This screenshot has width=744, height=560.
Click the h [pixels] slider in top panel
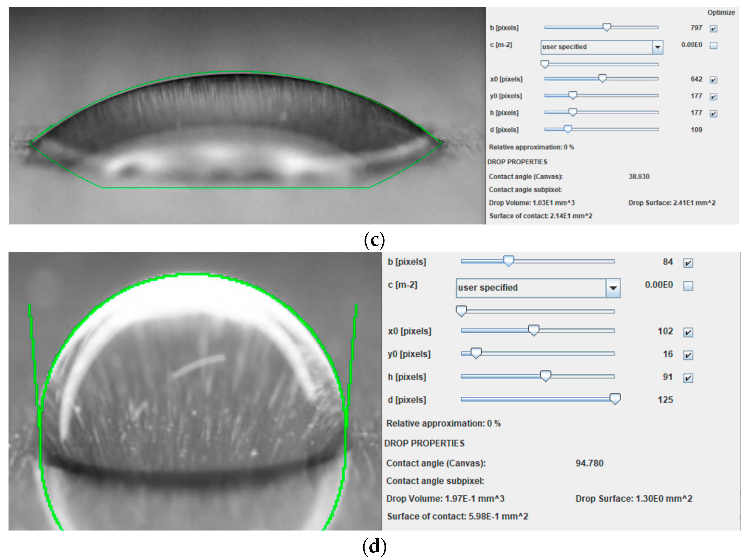tap(573, 113)
